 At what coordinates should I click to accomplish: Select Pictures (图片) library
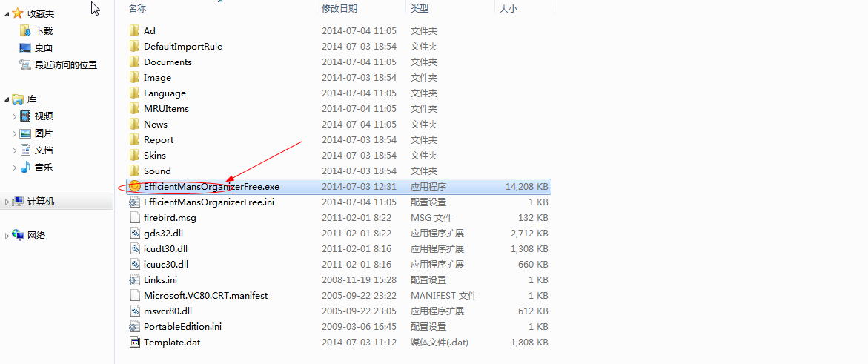click(x=44, y=133)
